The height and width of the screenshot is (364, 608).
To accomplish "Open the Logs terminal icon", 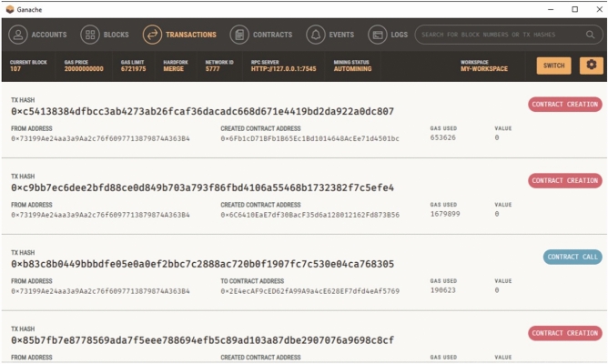I will click(x=378, y=35).
